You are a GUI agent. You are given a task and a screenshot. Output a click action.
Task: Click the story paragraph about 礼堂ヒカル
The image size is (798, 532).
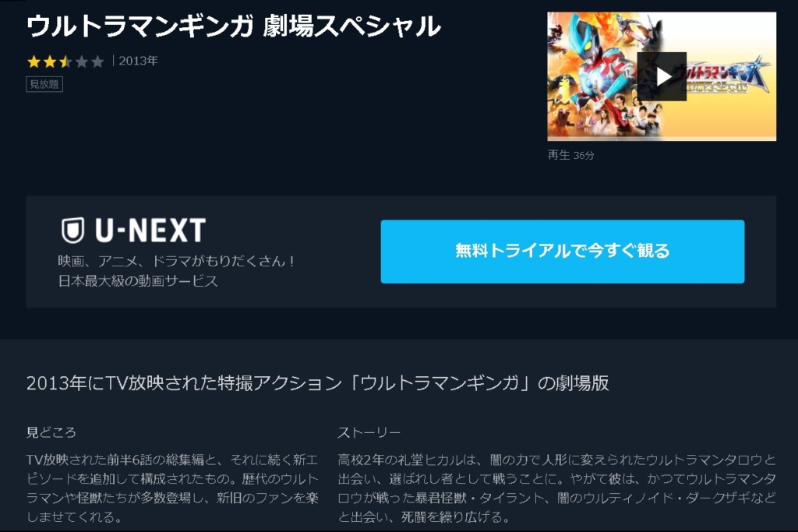pyautogui.click(x=556, y=488)
